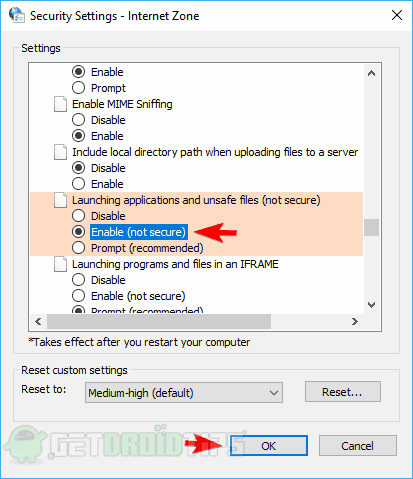Click the Reset... button
This screenshot has width=413, height=479.
343,392
